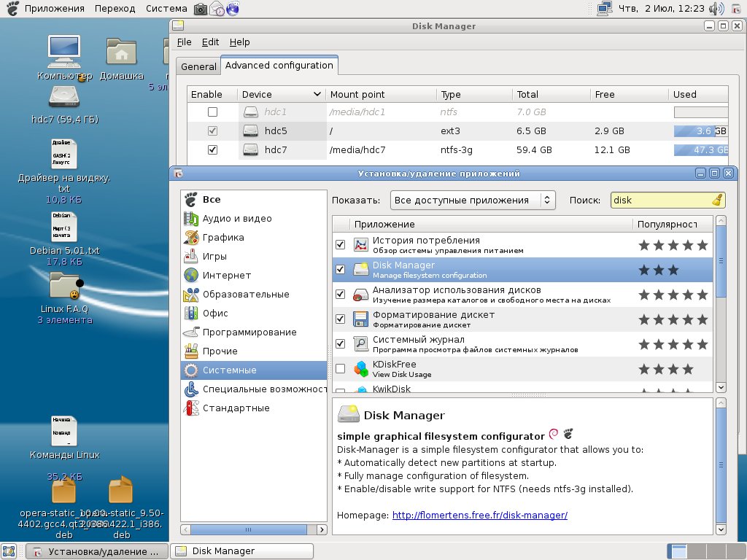Toggle the Enable checkbox for hdc5

(x=212, y=131)
